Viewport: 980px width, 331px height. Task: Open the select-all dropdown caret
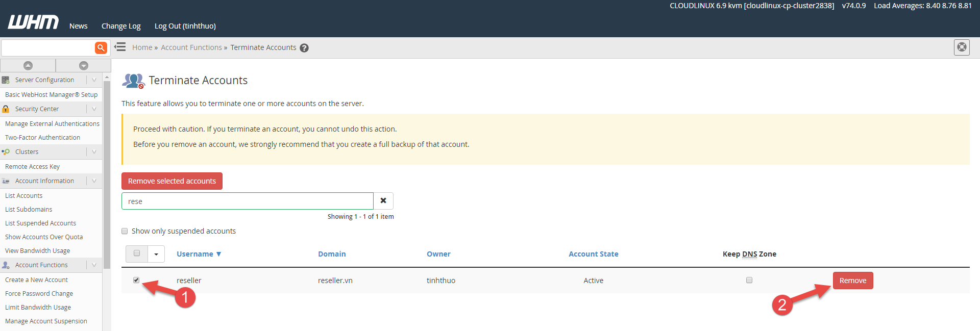click(x=156, y=254)
